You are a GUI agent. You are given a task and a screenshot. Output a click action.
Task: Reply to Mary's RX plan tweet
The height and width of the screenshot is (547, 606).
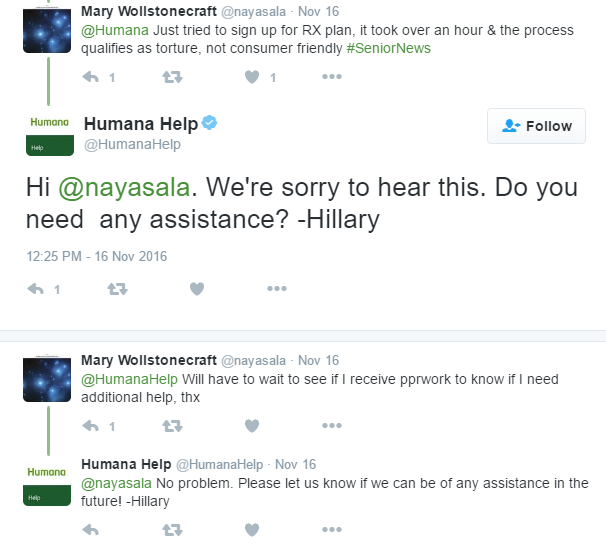(91, 77)
